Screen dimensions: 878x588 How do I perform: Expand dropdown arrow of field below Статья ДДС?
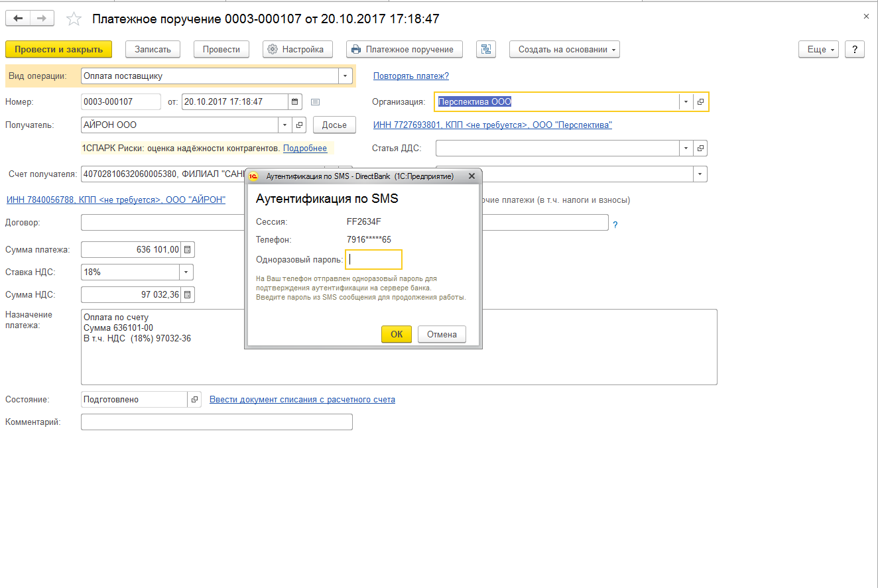point(700,174)
